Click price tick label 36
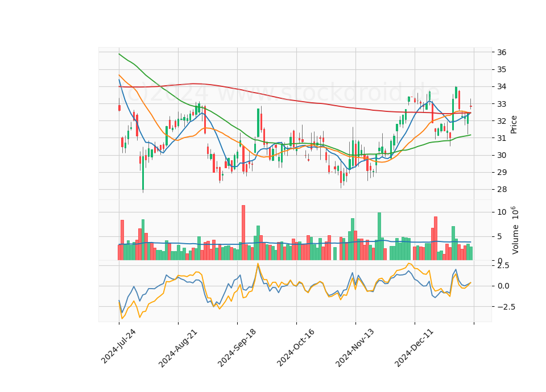 point(502,52)
